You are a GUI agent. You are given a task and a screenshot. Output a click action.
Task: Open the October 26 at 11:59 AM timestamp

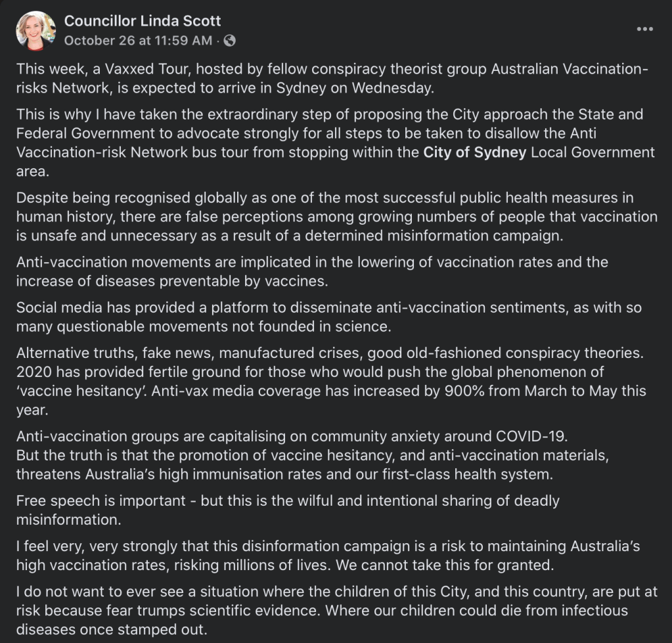coord(138,41)
